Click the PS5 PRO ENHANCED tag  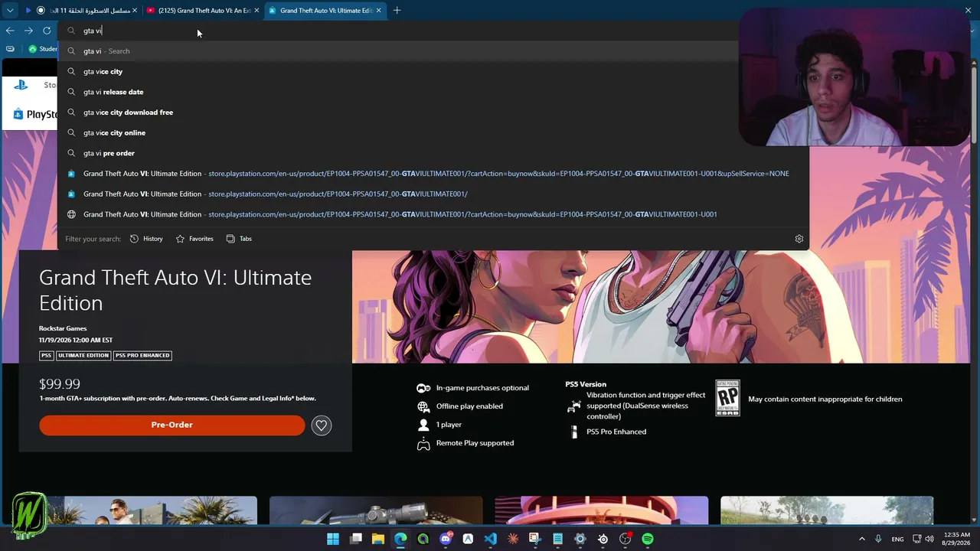click(142, 355)
